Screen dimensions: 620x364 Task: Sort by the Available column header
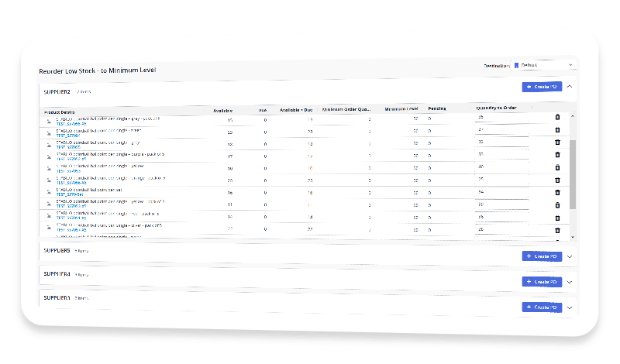[222, 109]
